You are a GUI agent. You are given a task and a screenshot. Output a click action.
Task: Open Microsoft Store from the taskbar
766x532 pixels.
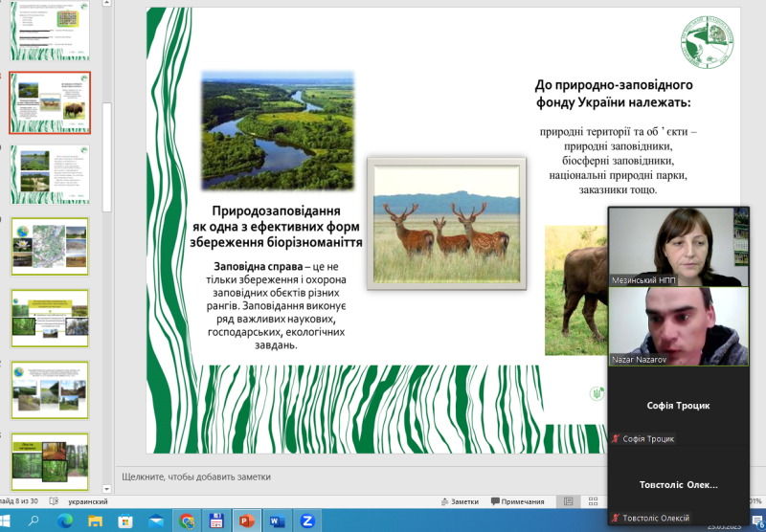[125, 521]
